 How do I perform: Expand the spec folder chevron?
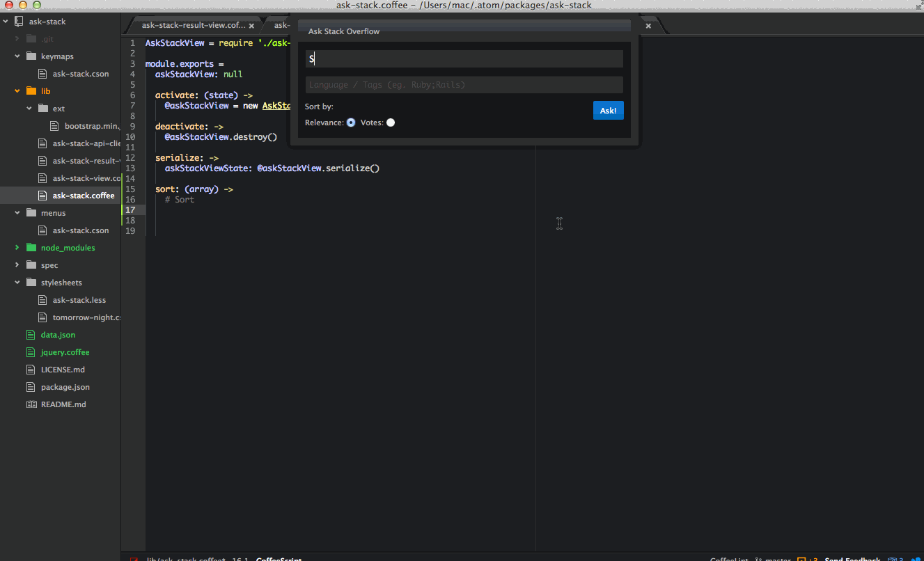tap(17, 265)
